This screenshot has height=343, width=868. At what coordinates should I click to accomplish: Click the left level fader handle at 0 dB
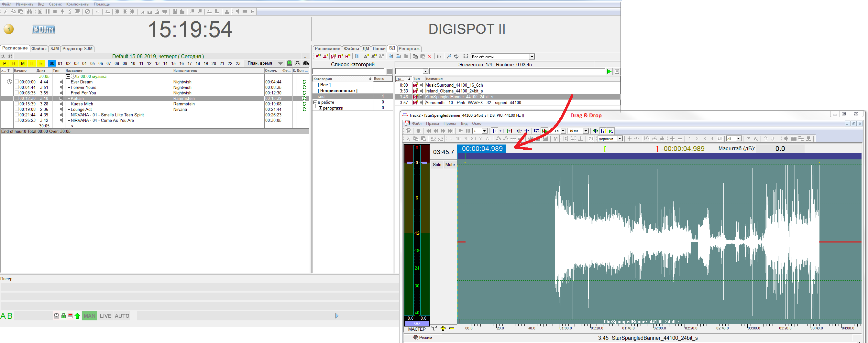[x=410, y=163]
